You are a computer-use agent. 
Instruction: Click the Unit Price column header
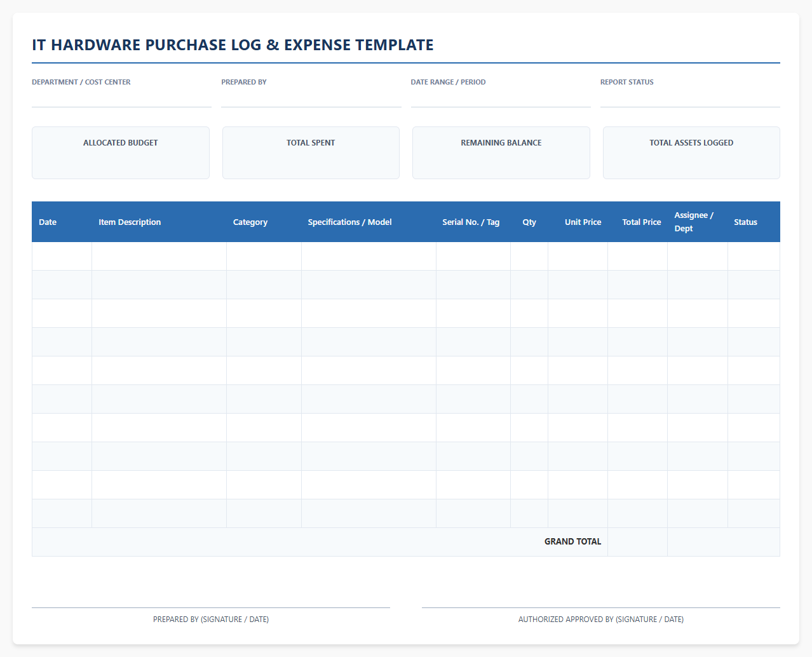tap(578, 222)
